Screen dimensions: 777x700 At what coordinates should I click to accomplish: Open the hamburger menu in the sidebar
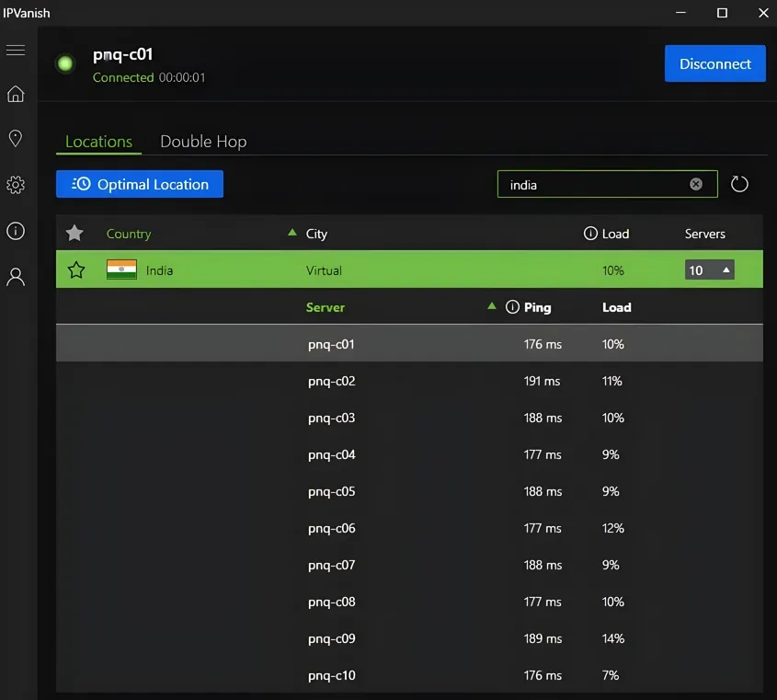click(x=16, y=50)
